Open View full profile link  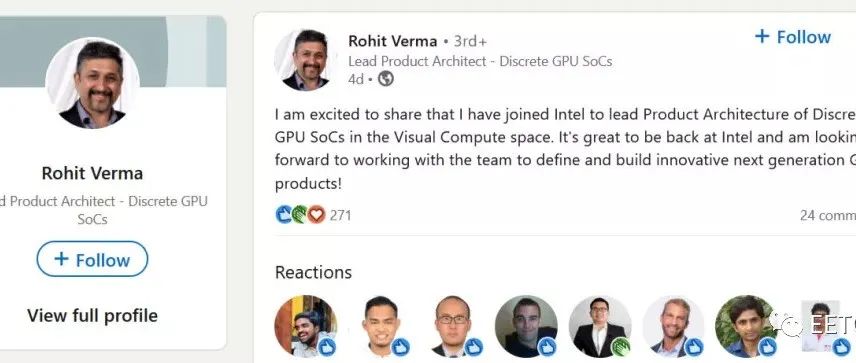[x=92, y=316]
